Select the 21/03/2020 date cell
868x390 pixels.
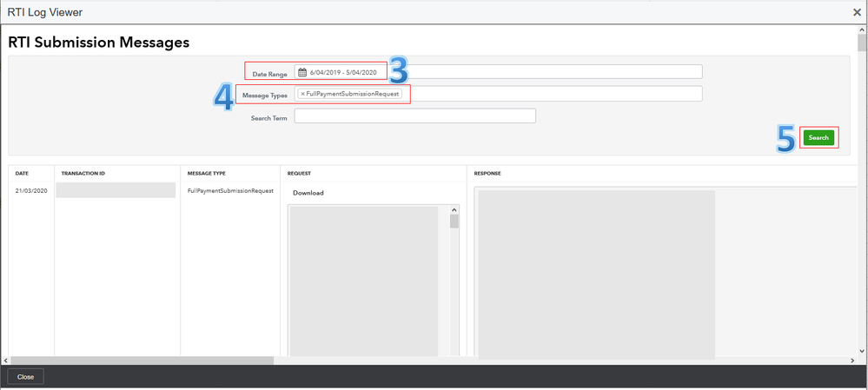pos(31,191)
